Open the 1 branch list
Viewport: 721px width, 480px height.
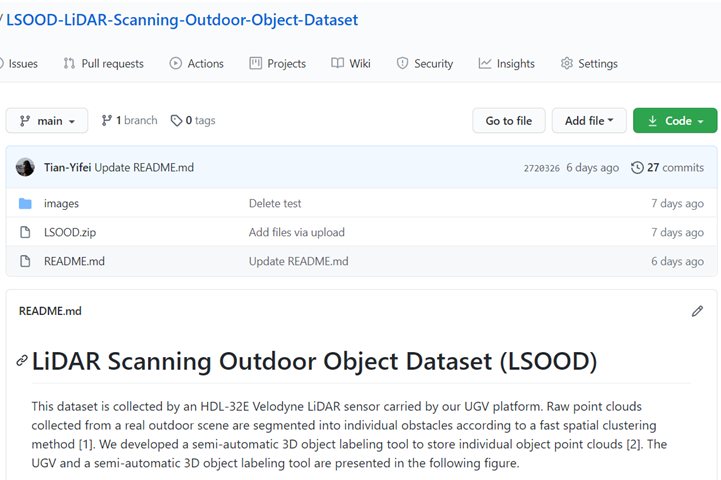pyautogui.click(x=129, y=120)
